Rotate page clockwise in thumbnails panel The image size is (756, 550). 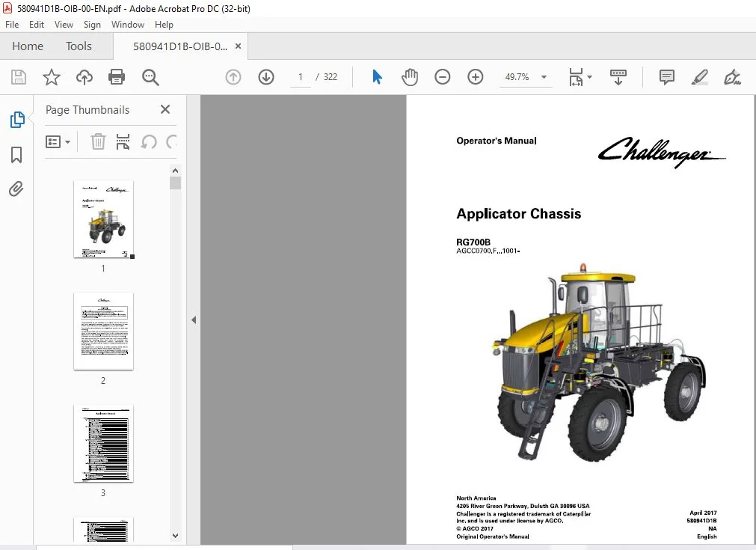pyautogui.click(x=171, y=142)
